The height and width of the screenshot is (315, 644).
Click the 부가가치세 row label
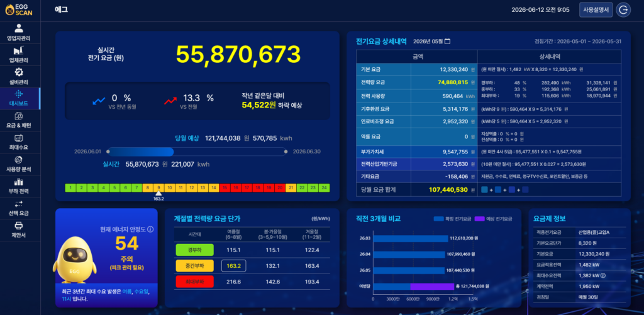373,152
